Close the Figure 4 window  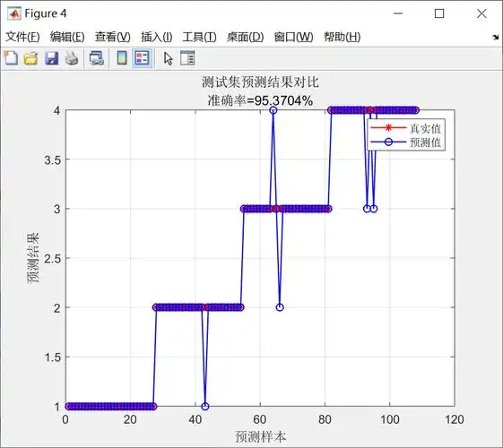tap(481, 13)
